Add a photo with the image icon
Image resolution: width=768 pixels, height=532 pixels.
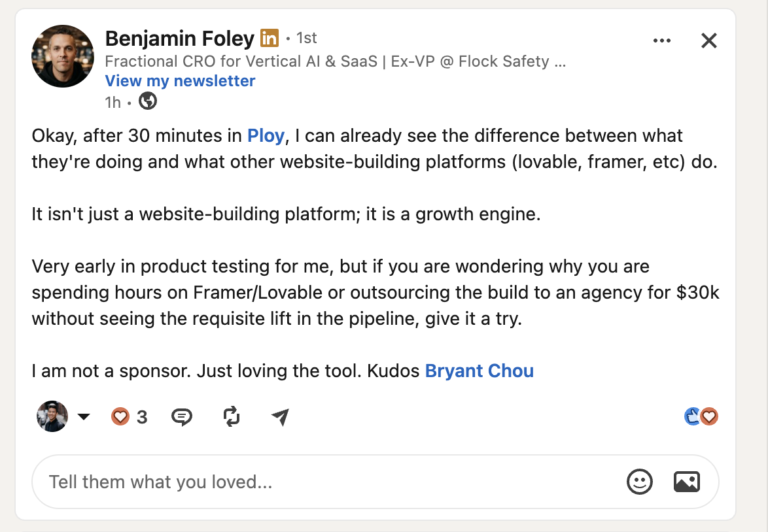[x=687, y=482]
